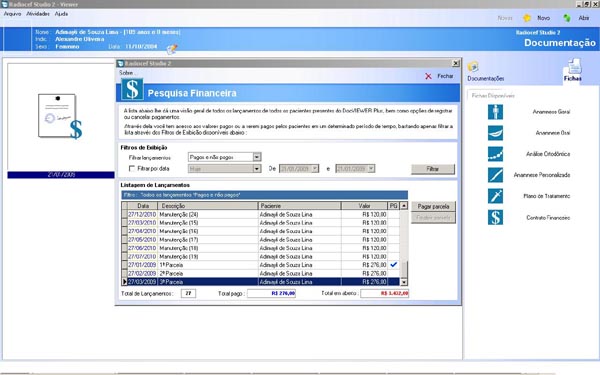This screenshot has width=600, height=375.
Task: Click the Filtrar button
Action: 433,169
